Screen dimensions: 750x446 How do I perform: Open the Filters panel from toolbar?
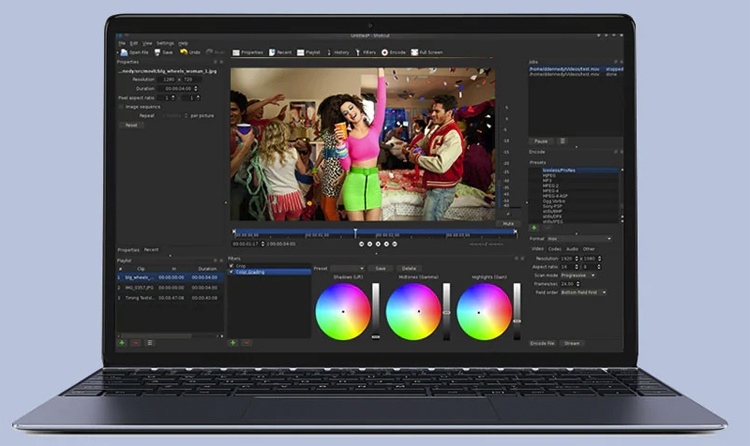pos(366,52)
